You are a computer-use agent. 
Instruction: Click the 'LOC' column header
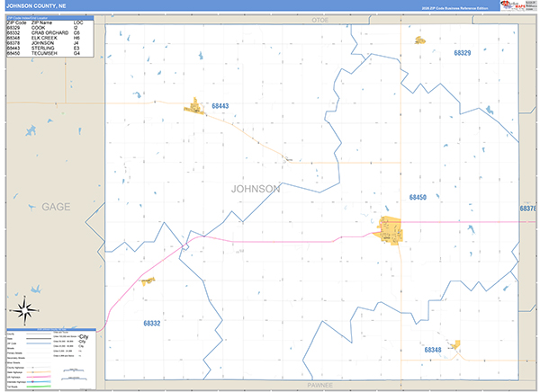(78, 22)
